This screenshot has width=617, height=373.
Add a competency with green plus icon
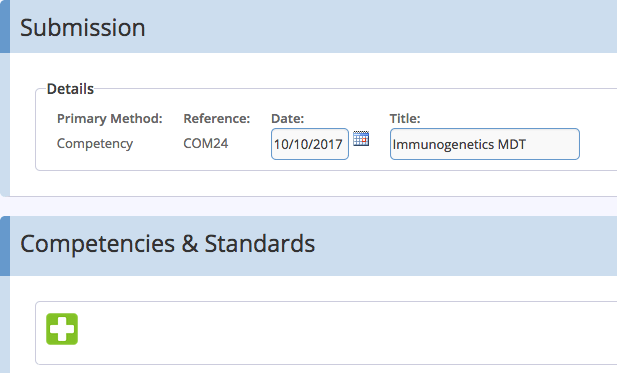(62, 329)
